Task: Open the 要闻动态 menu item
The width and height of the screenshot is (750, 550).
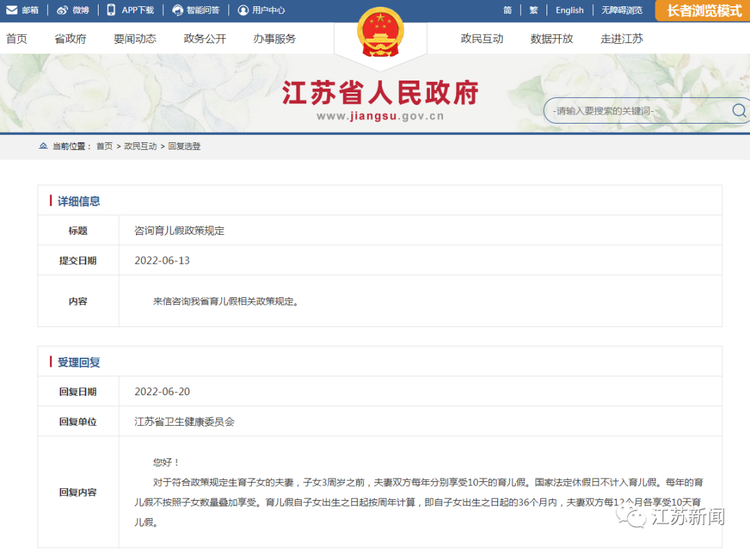Action: click(x=135, y=39)
